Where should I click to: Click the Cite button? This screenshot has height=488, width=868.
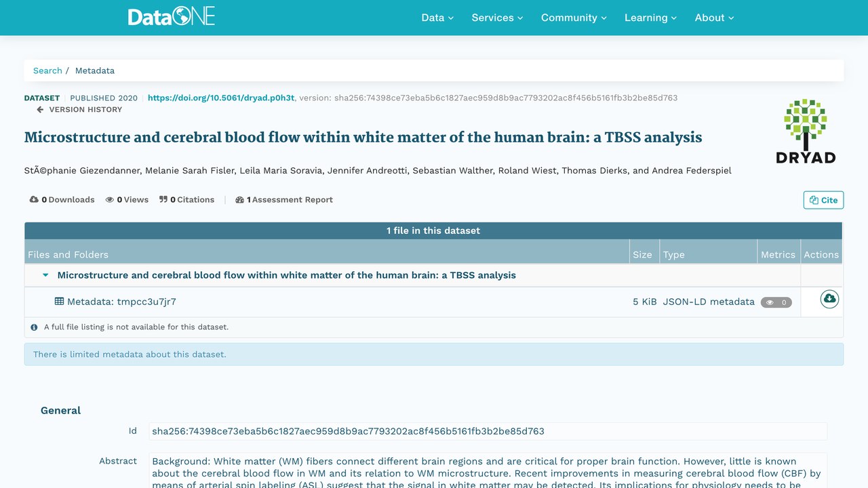823,200
